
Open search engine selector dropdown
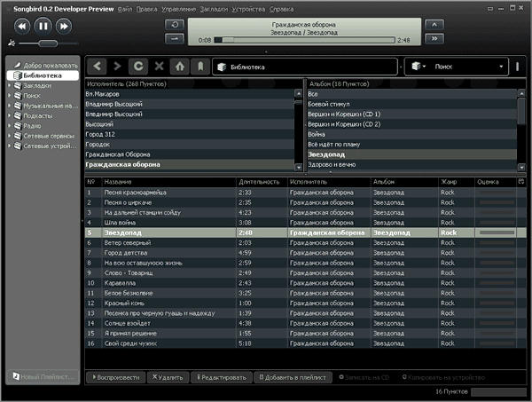click(419, 67)
